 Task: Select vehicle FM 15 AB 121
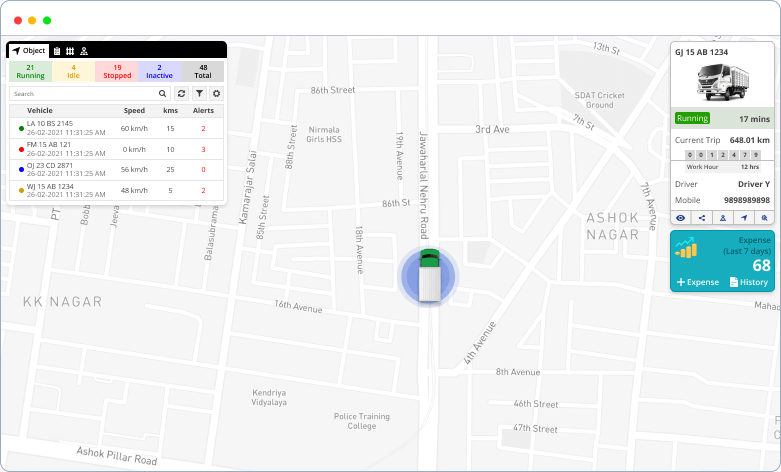tap(116, 149)
